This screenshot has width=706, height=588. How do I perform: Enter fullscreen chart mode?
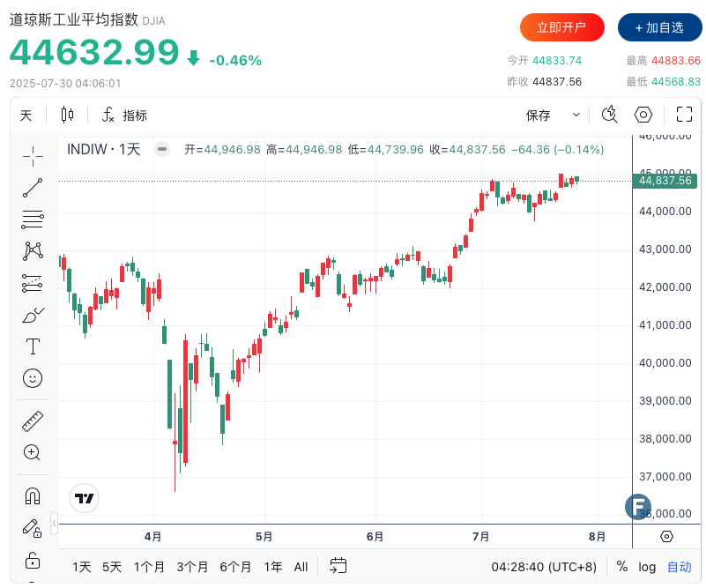[x=684, y=115]
